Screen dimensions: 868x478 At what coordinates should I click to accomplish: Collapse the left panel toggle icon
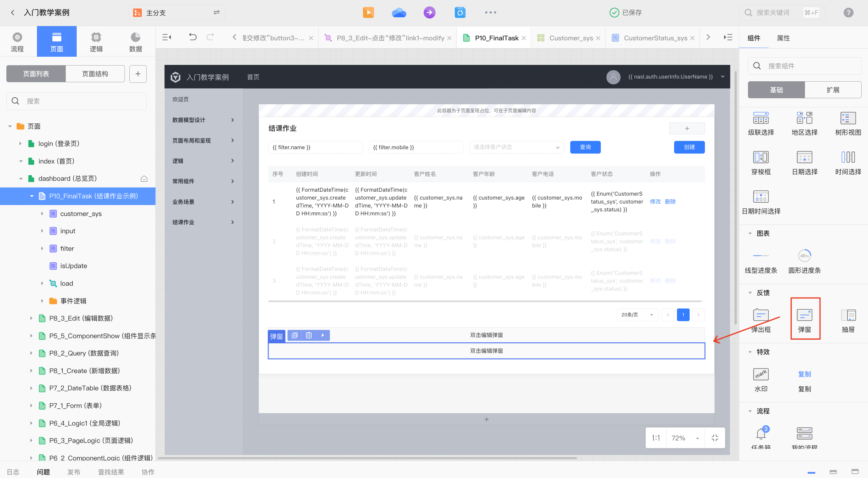tap(166, 37)
